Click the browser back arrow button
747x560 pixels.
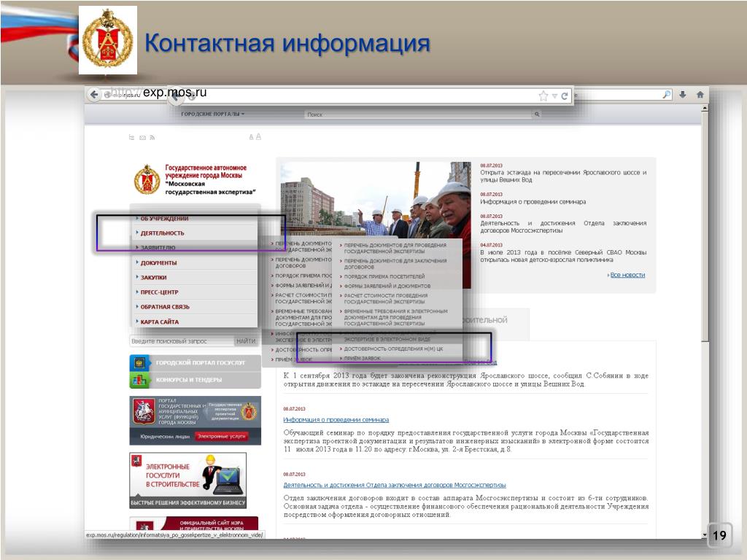coord(94,95)
